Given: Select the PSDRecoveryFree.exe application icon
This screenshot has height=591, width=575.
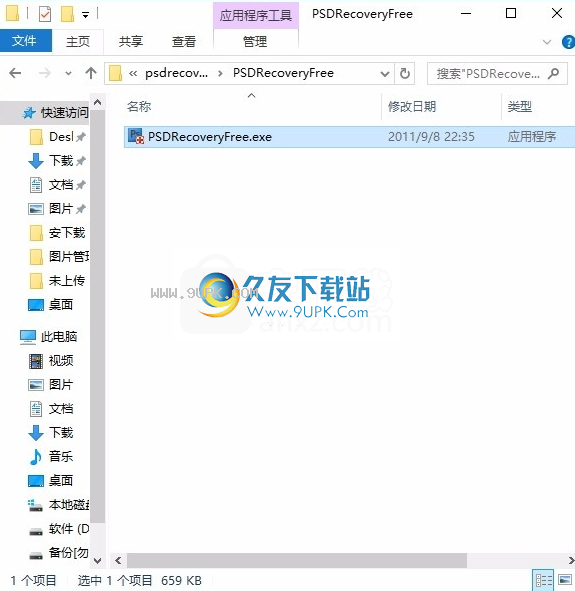Looking at the screenshot, I should (136, 136).
